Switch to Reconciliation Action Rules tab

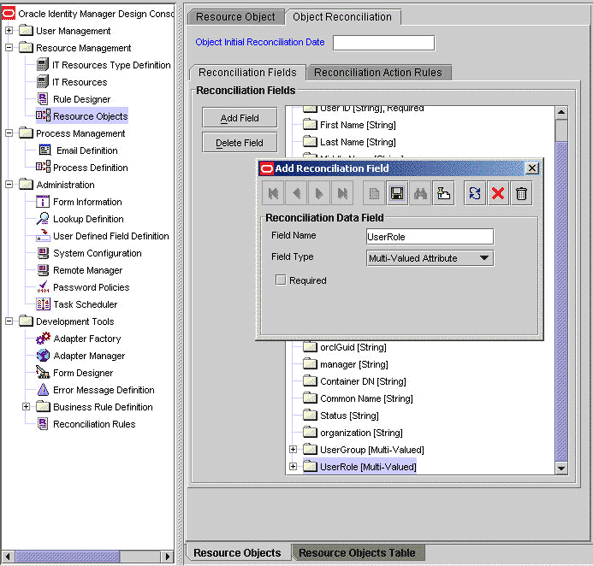pos(378,72)
